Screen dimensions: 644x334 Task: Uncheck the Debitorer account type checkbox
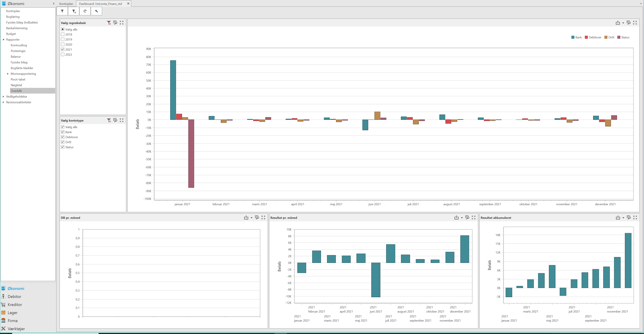(x=63, y=137)
